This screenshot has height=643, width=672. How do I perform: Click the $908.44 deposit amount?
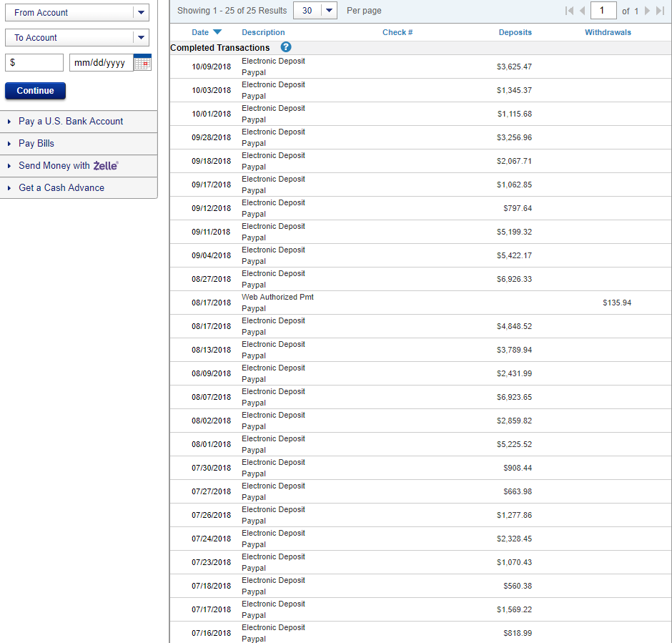(x=518, y=467)
